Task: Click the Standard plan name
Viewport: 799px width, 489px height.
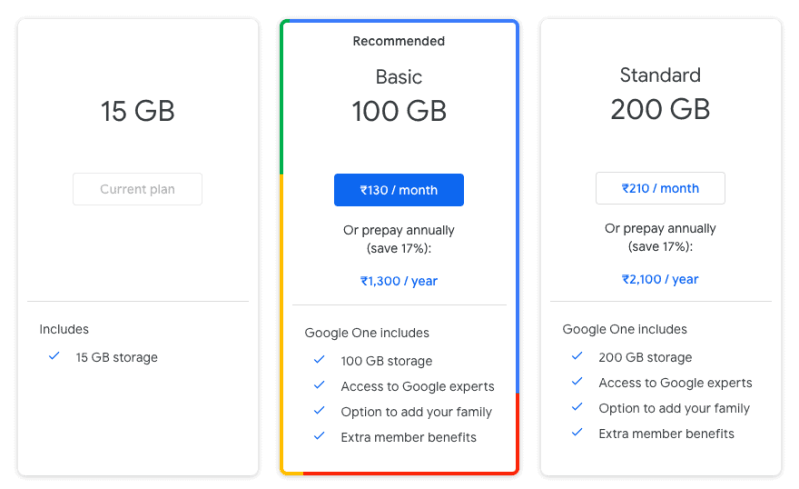Action: tap(660, 75)
